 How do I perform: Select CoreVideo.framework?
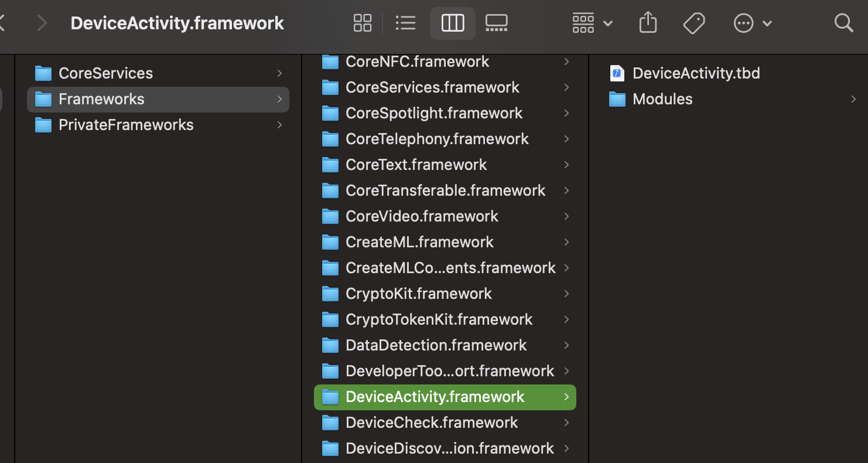(x=445, y=216)
